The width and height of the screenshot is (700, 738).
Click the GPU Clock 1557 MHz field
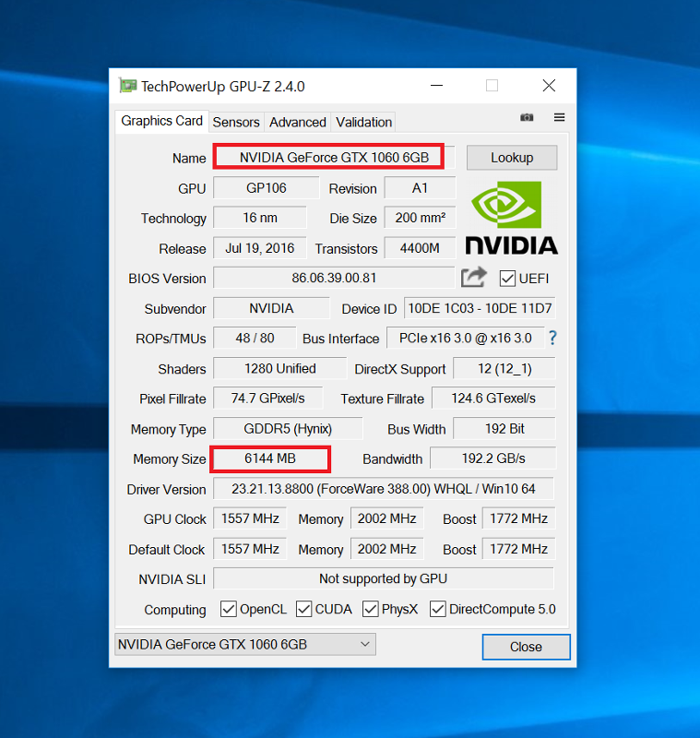pyautogui.click(x=250, y=518)
